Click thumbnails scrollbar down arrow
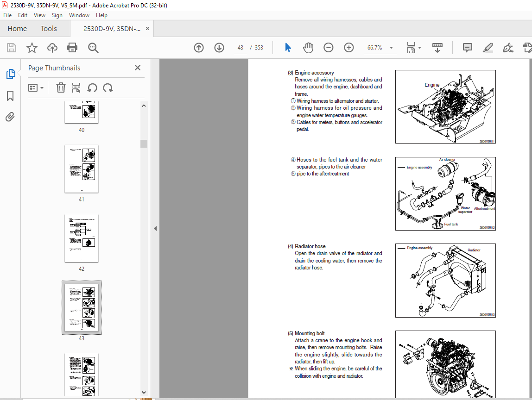This screenshot has width=532, height=400. point(144,393)
